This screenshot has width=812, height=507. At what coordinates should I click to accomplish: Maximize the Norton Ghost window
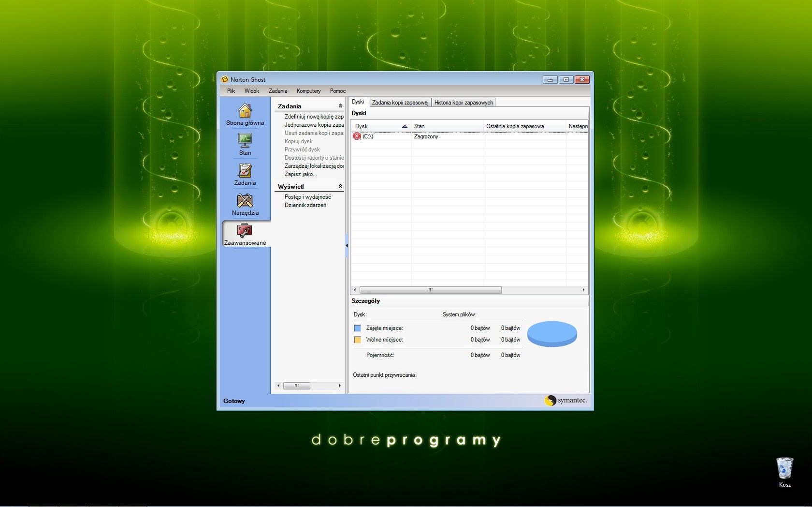[x=566, y=80]
